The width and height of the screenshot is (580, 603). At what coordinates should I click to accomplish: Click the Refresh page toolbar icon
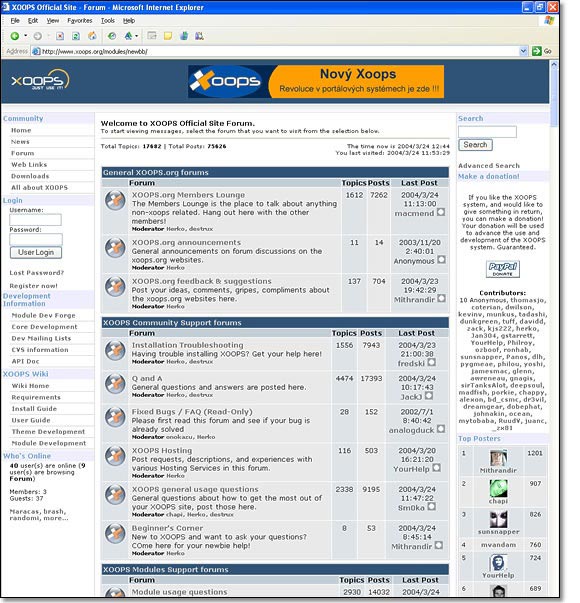click(76, 36)
